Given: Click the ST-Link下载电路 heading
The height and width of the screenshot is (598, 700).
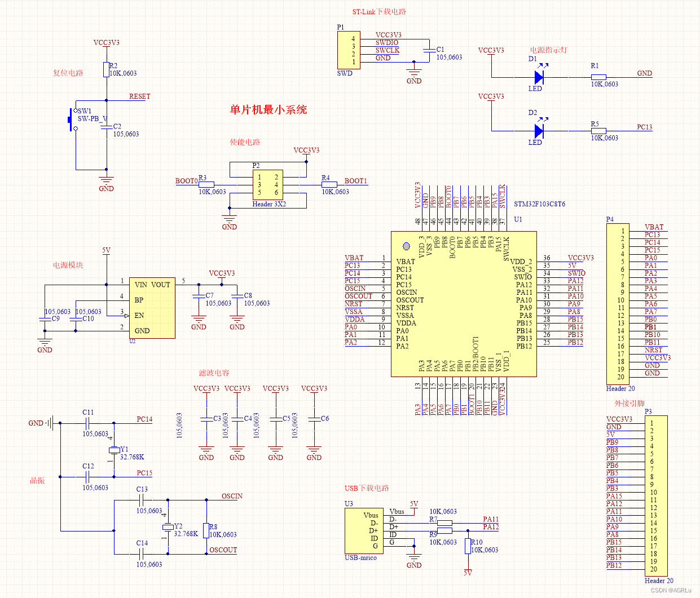Looking at the screenshot, I should (379, 12).
